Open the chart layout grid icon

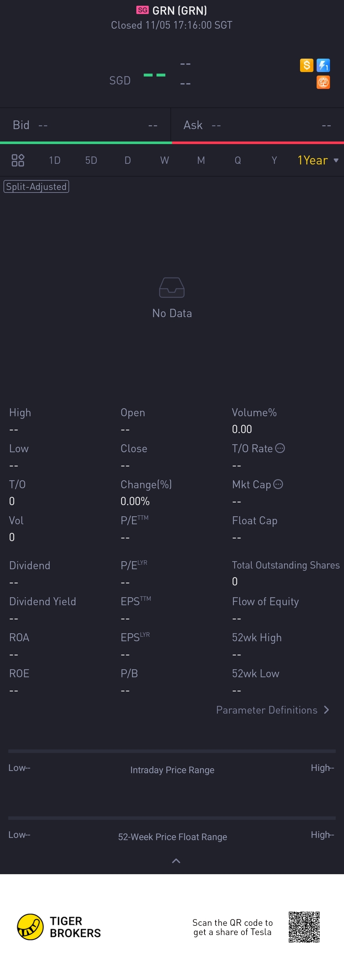18,160
